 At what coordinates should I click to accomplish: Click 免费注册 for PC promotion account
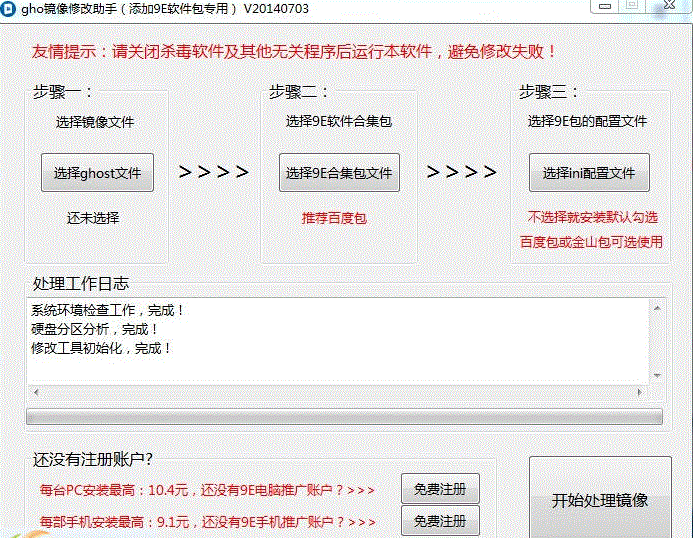point(440,489)
